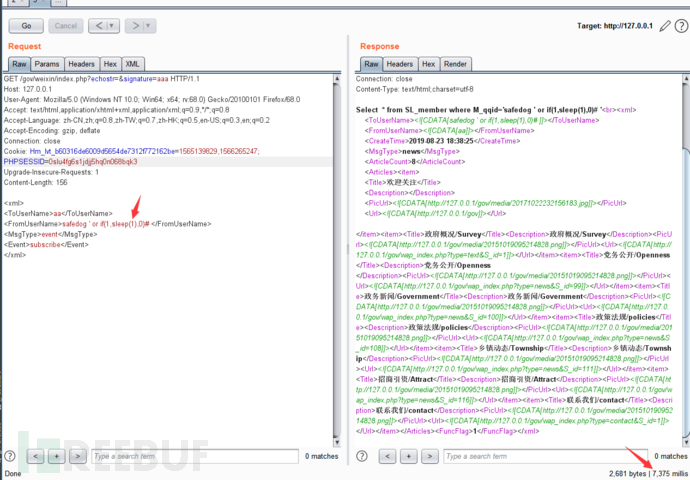
Task: Click the User-Agent header line
Action: pos(152,100)
